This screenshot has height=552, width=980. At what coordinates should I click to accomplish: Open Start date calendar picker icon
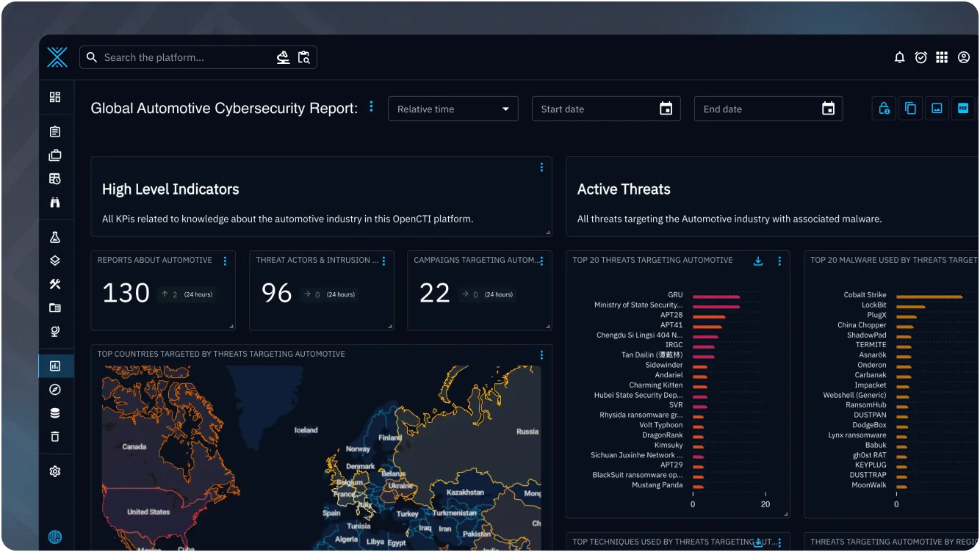coord(666,109)
